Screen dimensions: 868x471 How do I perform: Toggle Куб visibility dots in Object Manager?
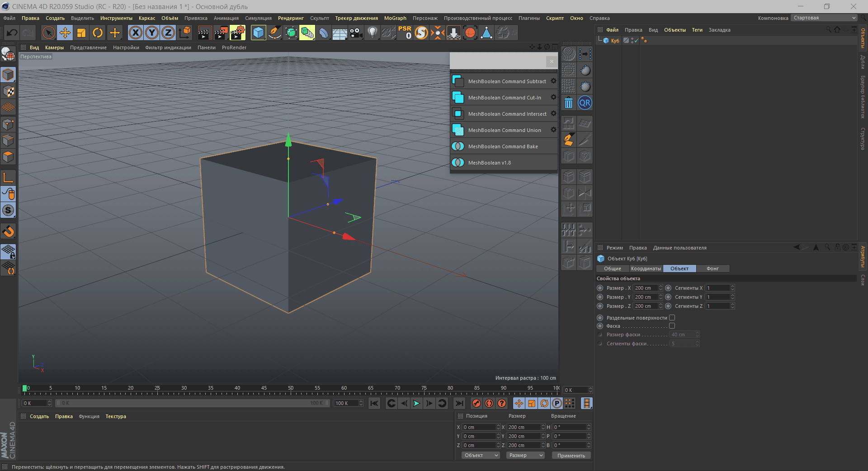tap(632, 40)
